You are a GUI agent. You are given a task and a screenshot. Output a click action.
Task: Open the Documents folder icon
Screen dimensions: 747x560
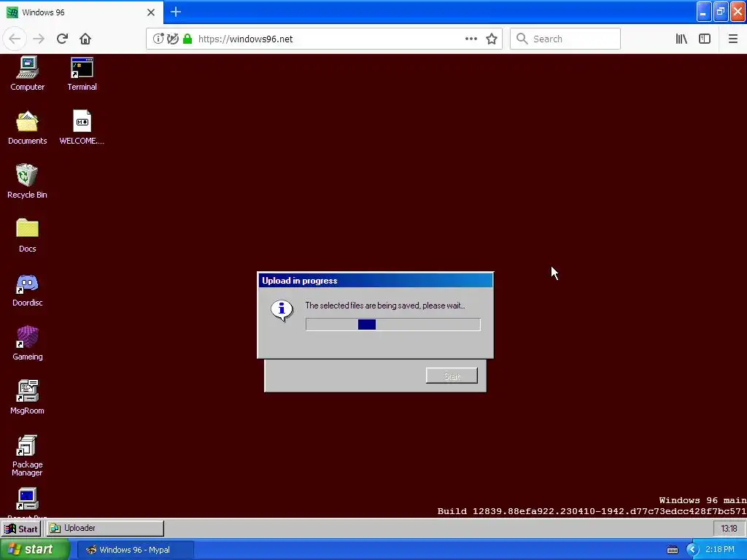click(x=27, y=127)
